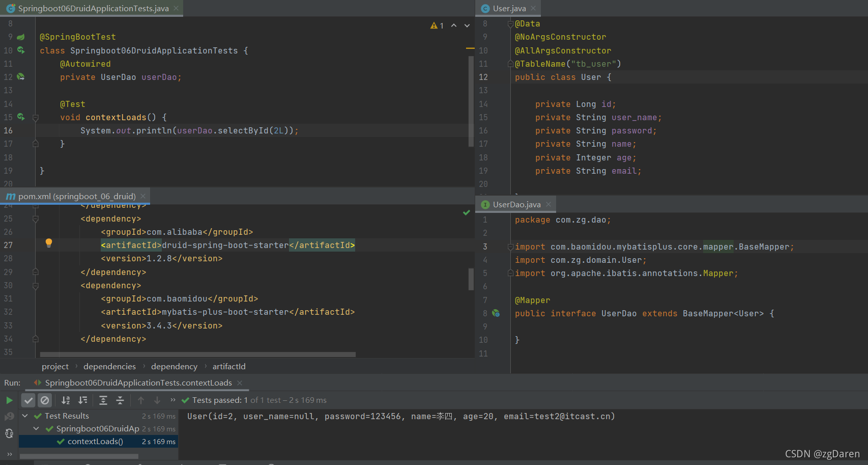
Task: Click the 'project' breadcrumb
Action: coord(55,367)
